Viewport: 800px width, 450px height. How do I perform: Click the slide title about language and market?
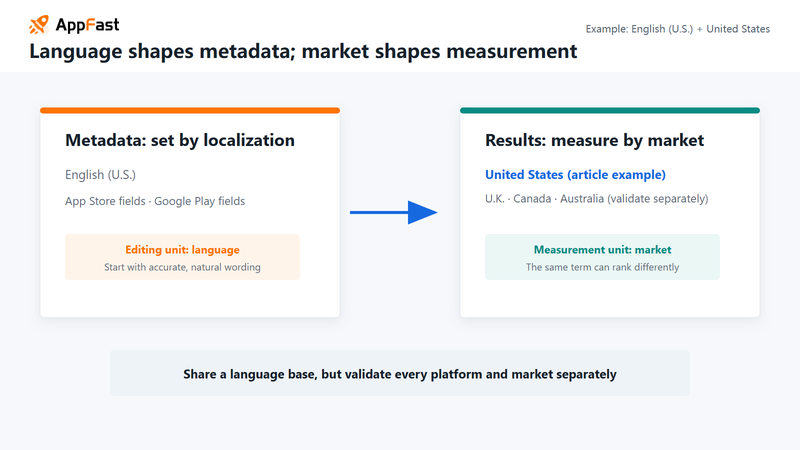[303, 52]
